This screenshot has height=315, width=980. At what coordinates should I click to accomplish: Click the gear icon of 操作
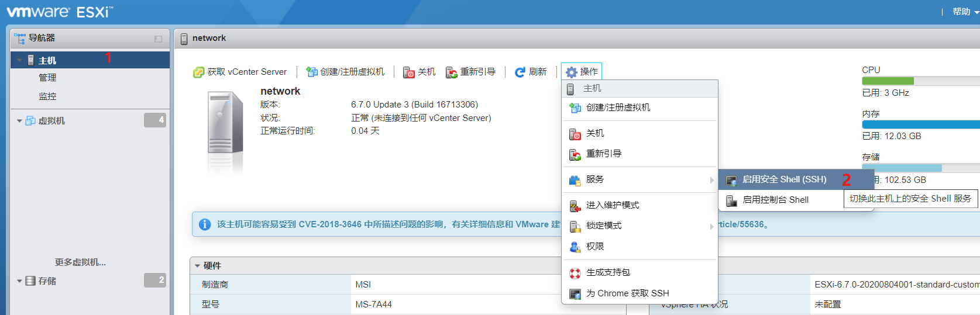click(x=572, y=72)
